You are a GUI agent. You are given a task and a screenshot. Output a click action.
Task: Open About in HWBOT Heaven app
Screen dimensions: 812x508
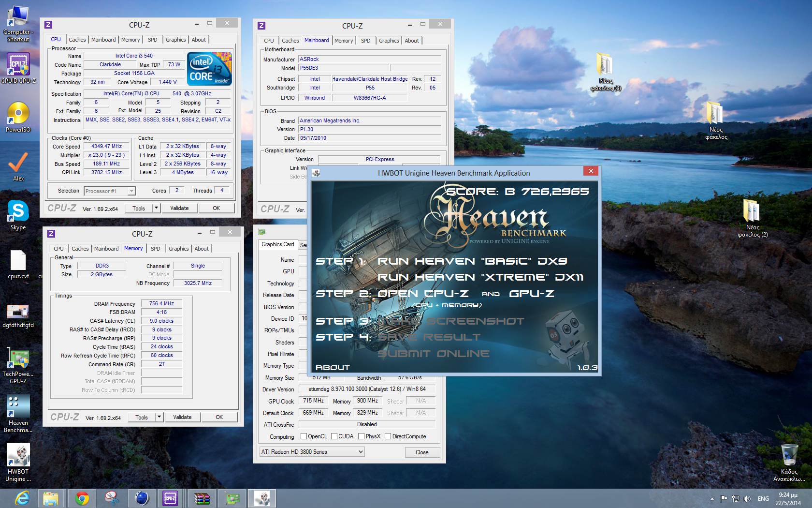pos(333,368)
